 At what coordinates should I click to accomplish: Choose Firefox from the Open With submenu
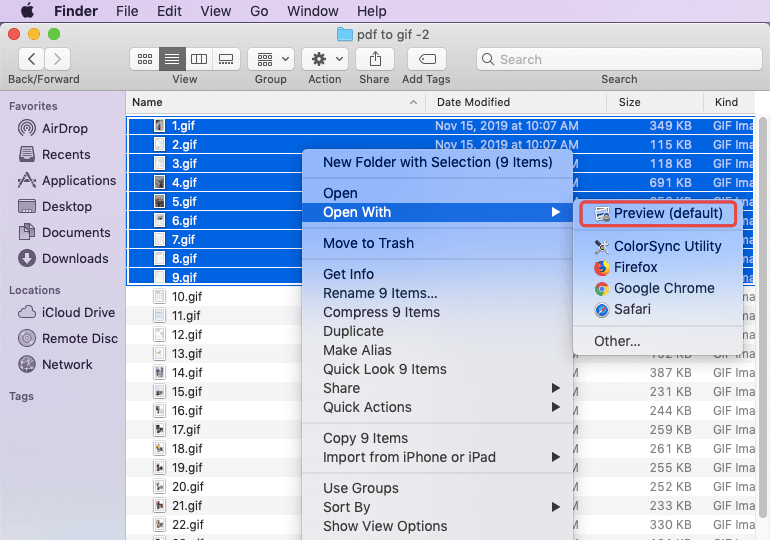(x=635, y=267)
